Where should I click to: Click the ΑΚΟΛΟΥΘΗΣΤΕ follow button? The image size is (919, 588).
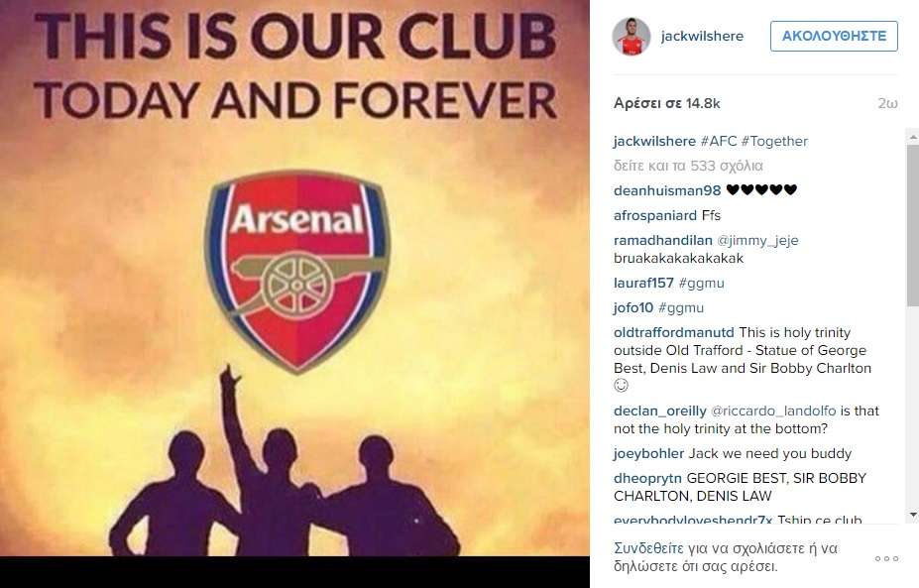point(834,37)
